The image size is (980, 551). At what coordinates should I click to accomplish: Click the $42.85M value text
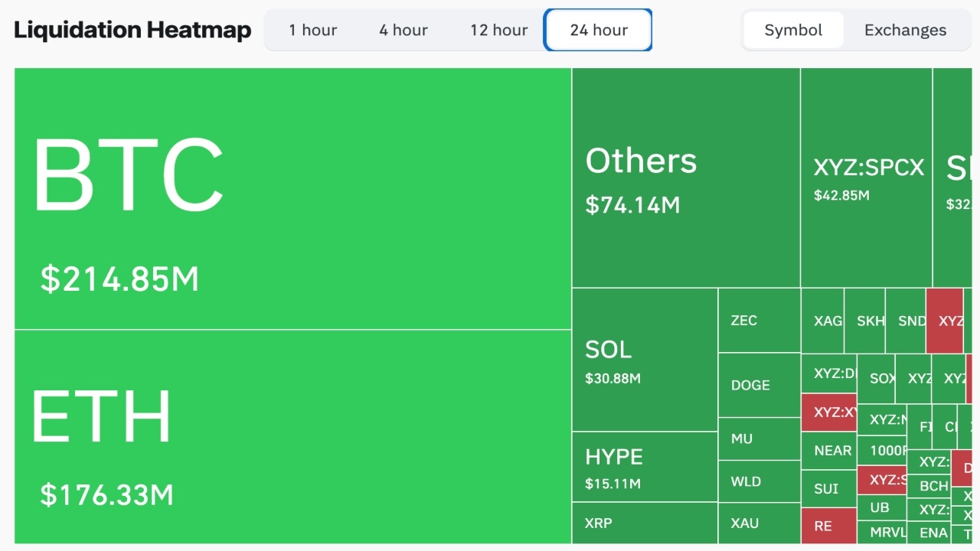coord(841,195)
